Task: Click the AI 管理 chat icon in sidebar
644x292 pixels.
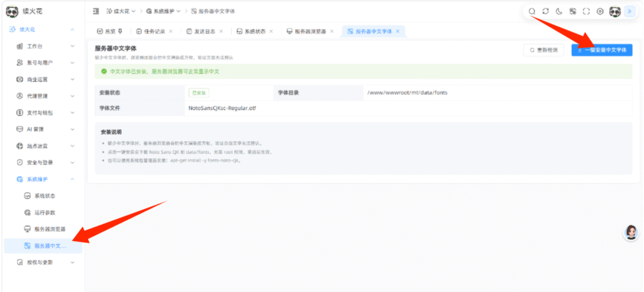Action: pos(19,129)
